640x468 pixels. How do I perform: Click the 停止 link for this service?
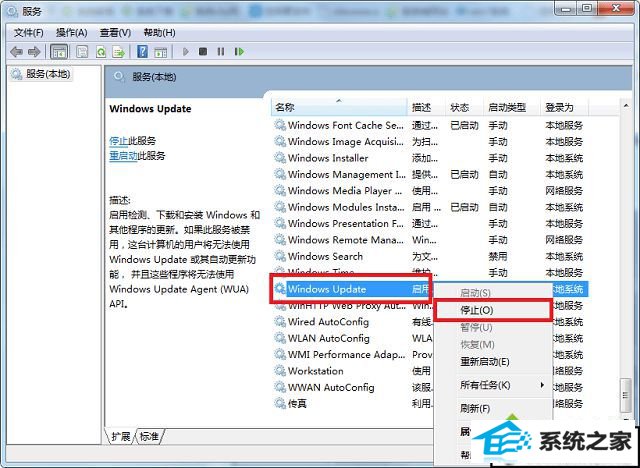coord(118,141)
